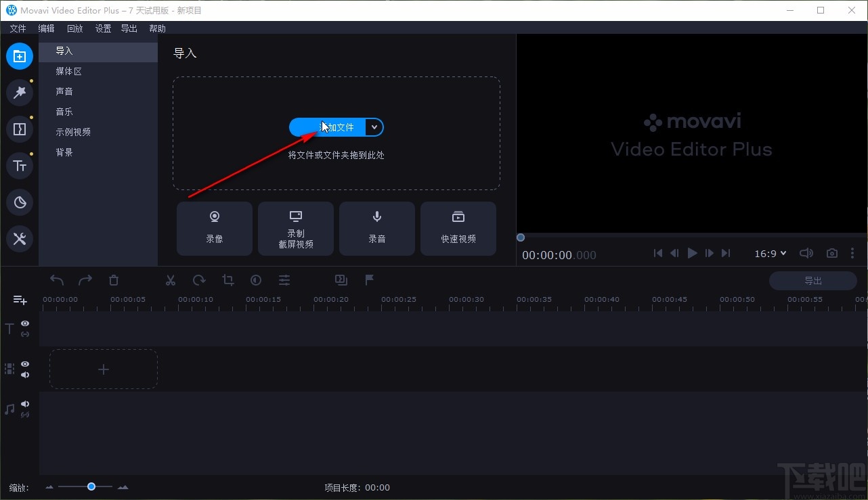
Task: Add a marker with the flag icon
Action: pyautogui.click(x=370, y=280)
